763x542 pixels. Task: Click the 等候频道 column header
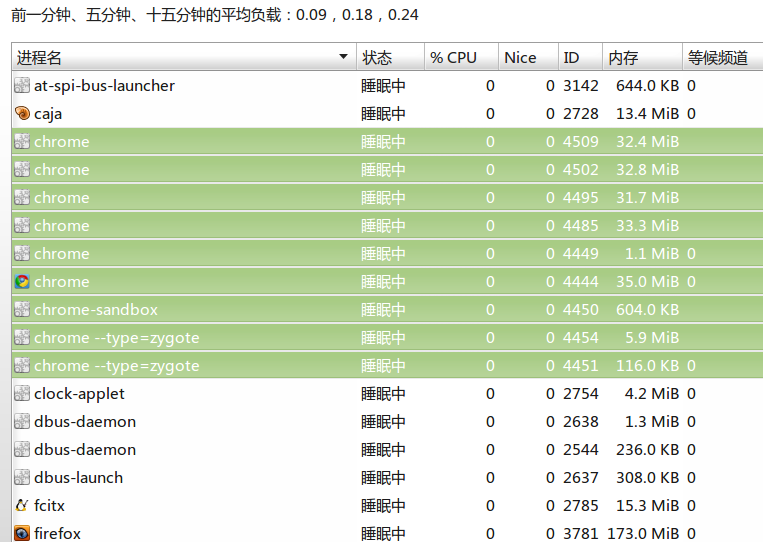723,57
